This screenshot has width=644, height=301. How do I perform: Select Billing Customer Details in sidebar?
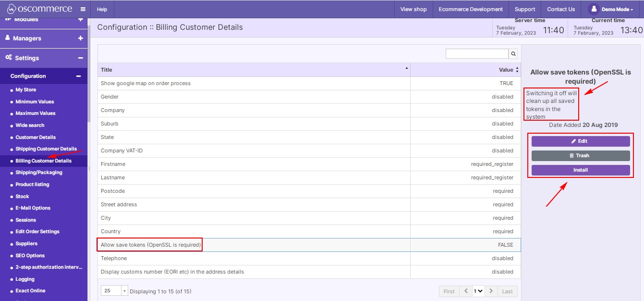[x=44, y=161]
